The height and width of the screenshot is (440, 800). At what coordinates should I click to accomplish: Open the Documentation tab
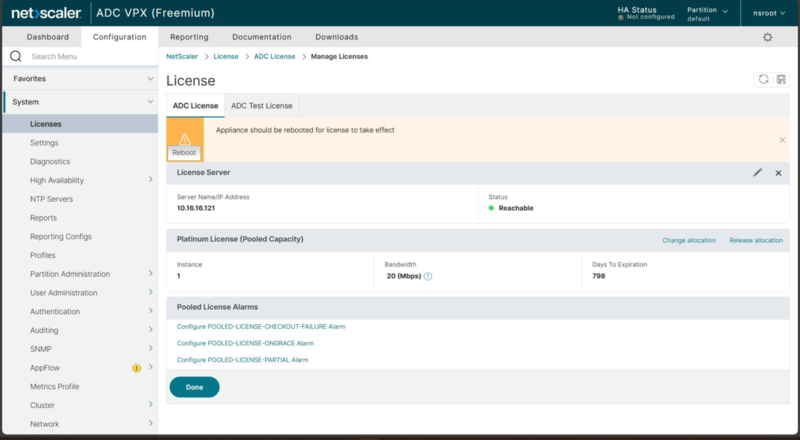click(x=262, y=37)
